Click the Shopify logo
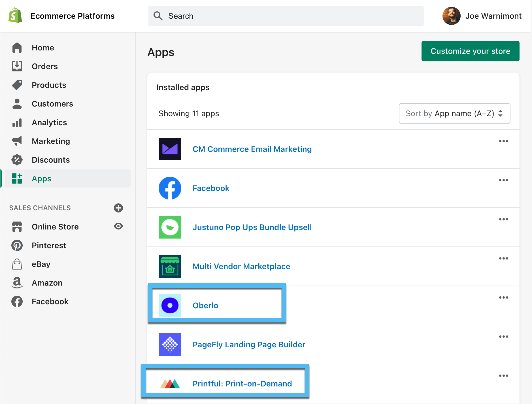The image size is (532, 404). [x=16, y=16]
